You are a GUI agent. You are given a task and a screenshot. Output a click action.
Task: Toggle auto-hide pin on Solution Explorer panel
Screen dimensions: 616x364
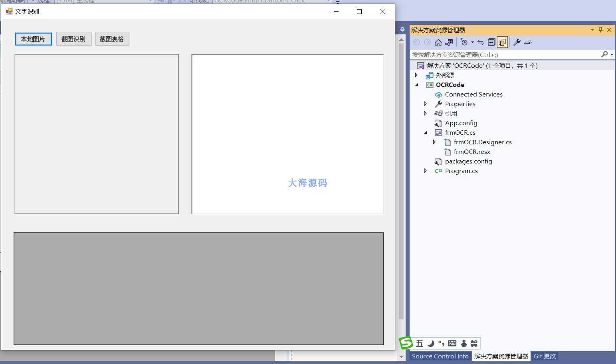[x=600, y=30]
